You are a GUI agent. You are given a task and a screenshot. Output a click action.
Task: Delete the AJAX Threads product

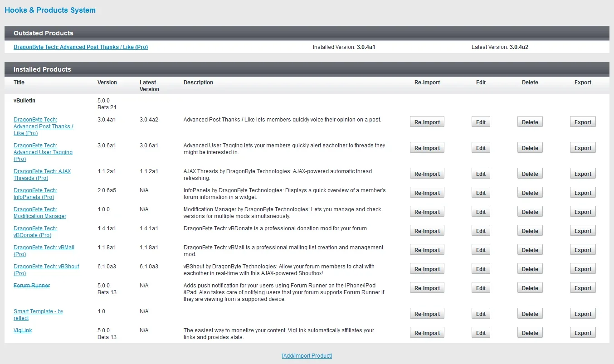[530, 174]
